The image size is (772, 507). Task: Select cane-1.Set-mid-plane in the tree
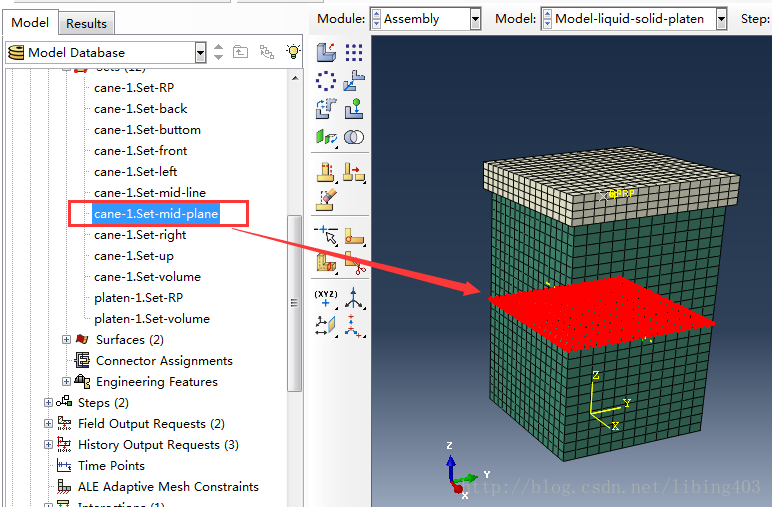point(156,214)
